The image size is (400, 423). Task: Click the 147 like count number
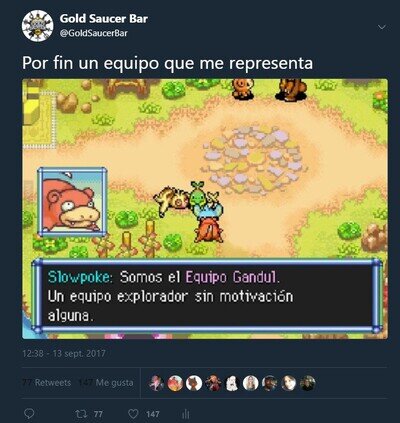click(153, 414)
